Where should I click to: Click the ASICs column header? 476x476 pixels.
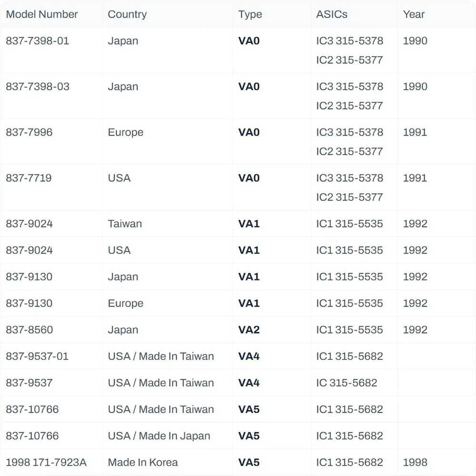(332, 14)
